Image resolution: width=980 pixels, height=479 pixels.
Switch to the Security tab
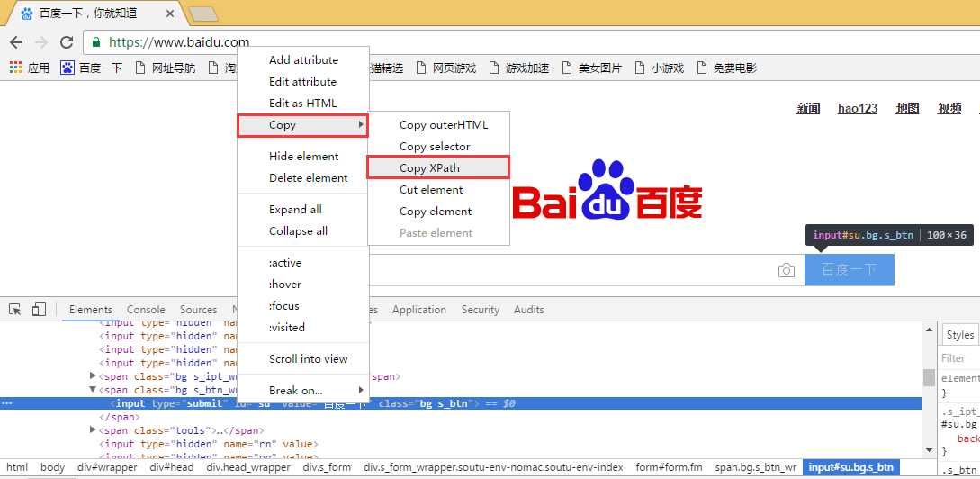tap(480, 310)
